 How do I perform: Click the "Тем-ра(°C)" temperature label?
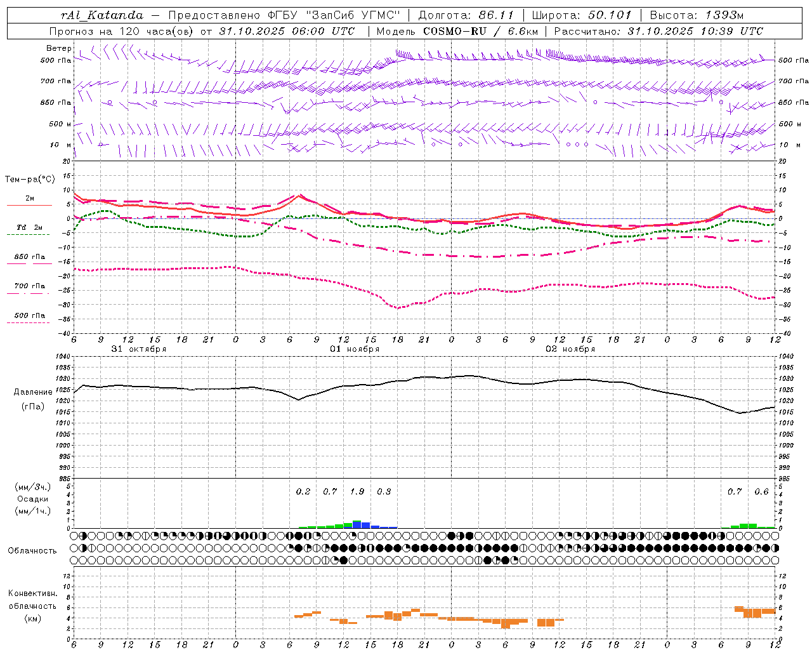[30, 180]
